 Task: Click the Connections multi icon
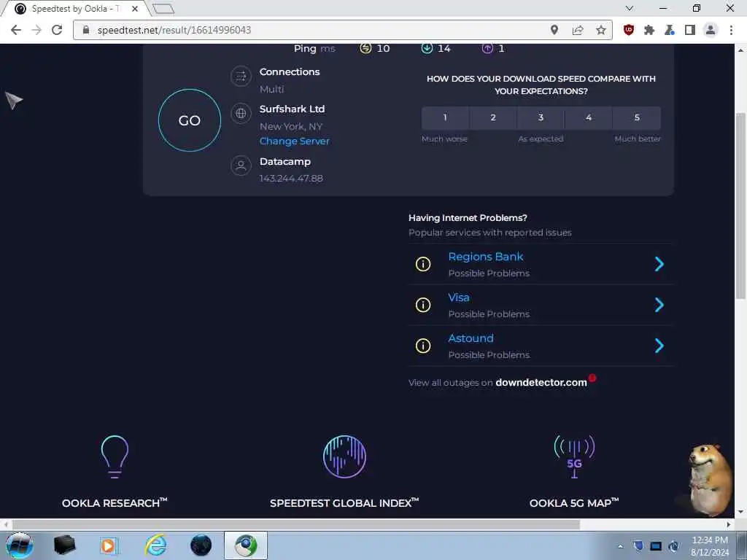[x=241, y=76]
